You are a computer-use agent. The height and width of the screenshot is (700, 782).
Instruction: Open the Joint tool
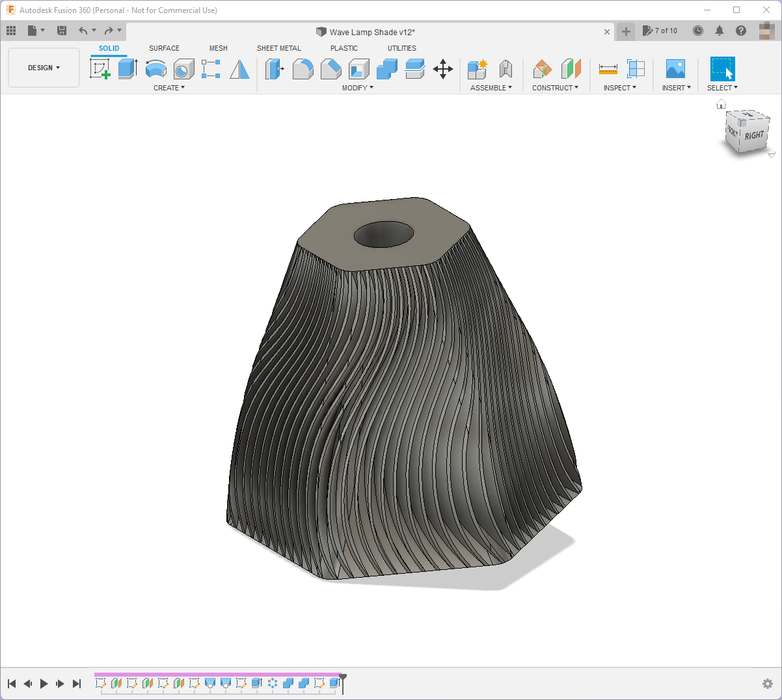(x=506, y=69)
